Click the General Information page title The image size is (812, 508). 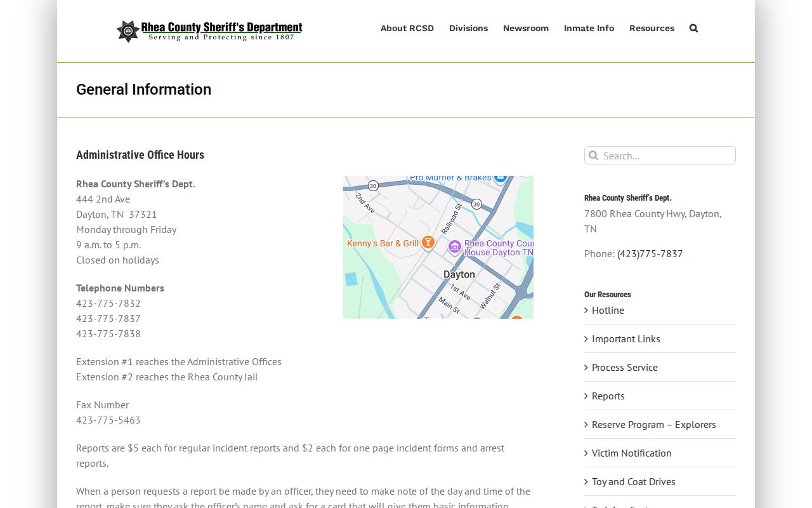(144, 90)
